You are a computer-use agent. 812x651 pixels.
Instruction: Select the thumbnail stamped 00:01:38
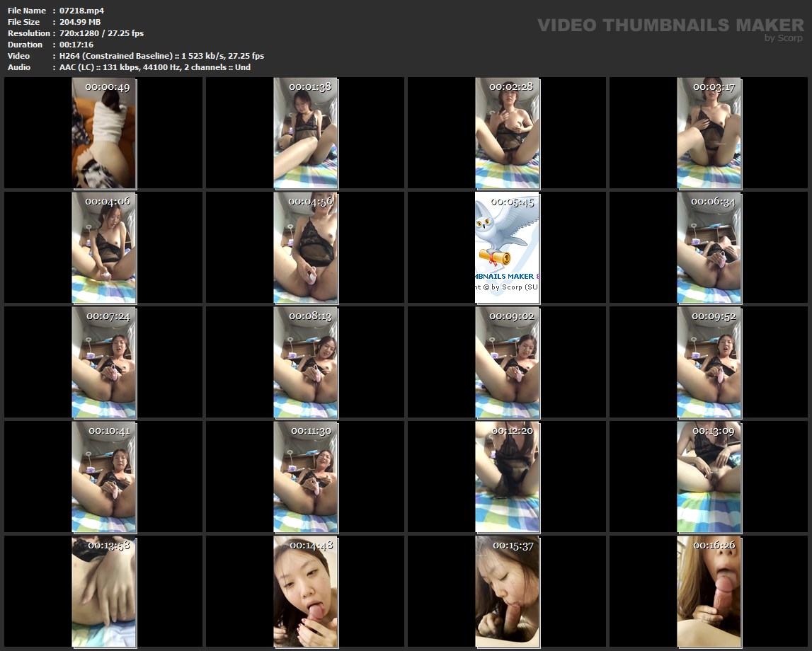[306, 133]
